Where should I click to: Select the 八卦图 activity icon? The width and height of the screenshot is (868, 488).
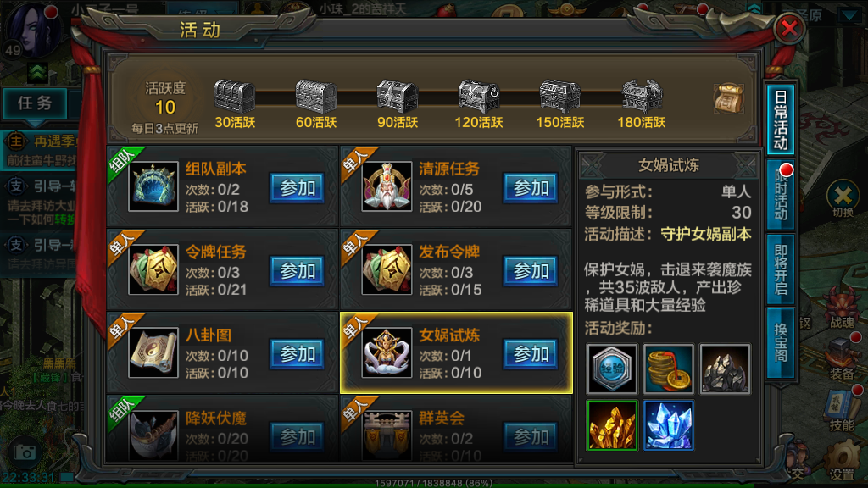153,352
